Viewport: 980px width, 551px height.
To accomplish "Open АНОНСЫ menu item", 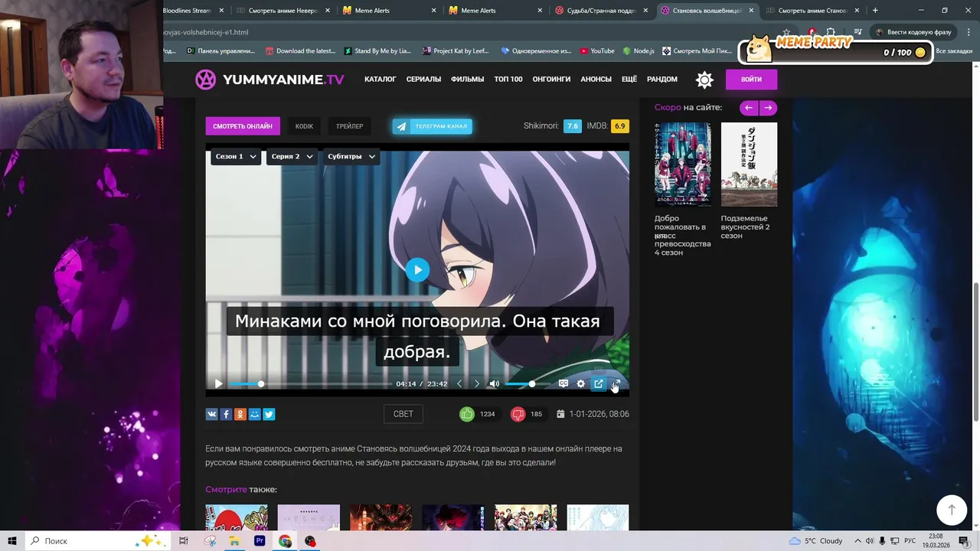I will pyautogui.click(x=596, y=80).
